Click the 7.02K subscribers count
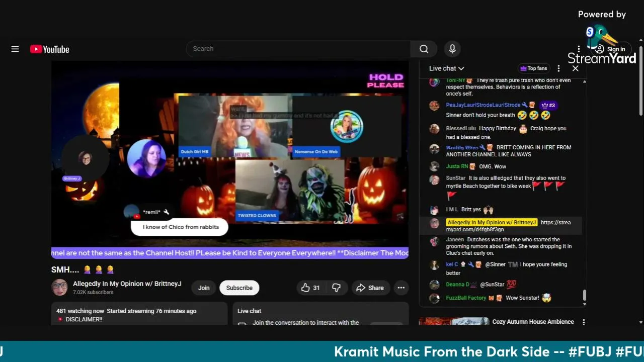 coord(93,292)
